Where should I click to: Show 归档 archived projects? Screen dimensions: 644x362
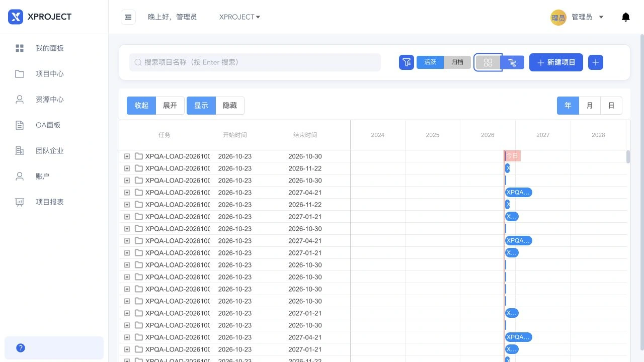click(x=457, y=62)
